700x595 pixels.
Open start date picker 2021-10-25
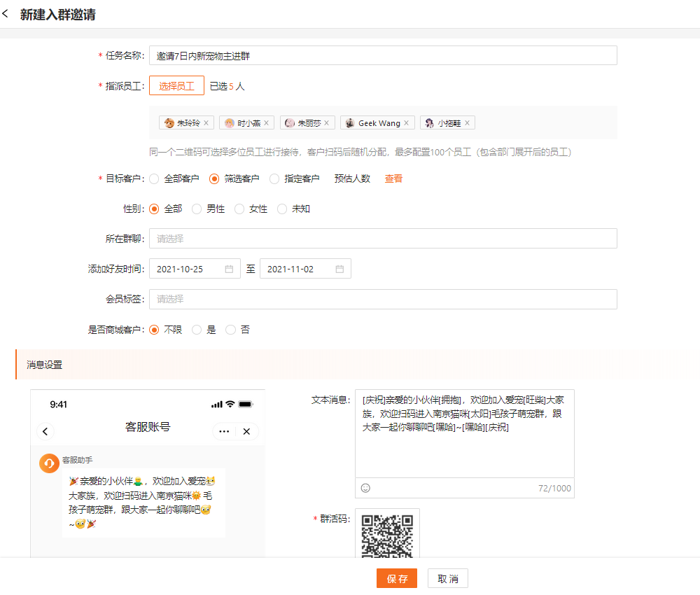click(x=186, y=269)
